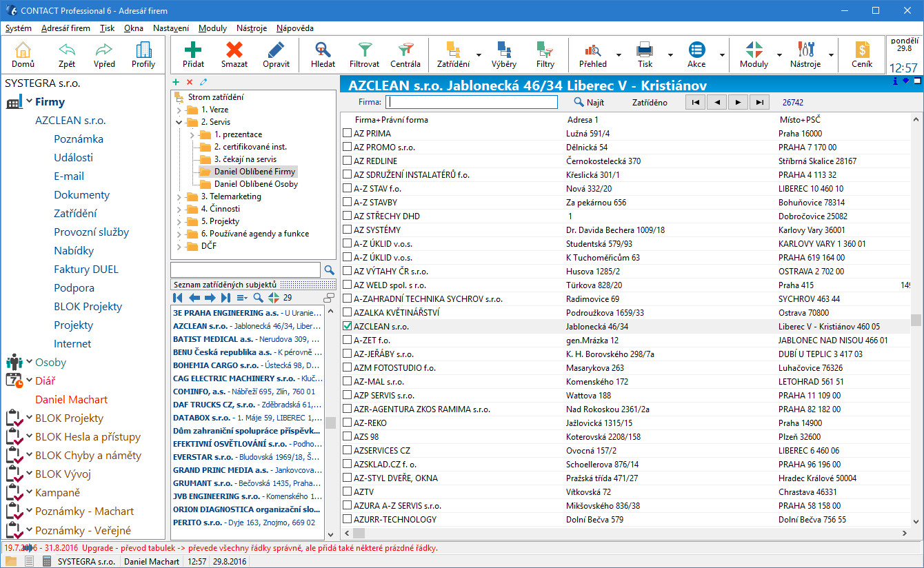Open dropdown arrow next to Zatřídění
924x568 pixels.
pos(479,54)
